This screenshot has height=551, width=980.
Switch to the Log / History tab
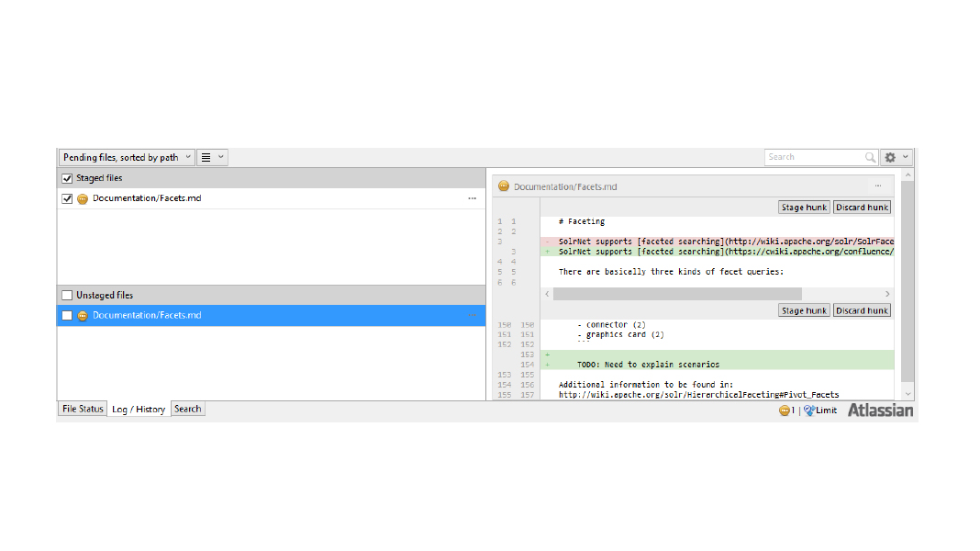pyautogui.click(x=139, y=410)
